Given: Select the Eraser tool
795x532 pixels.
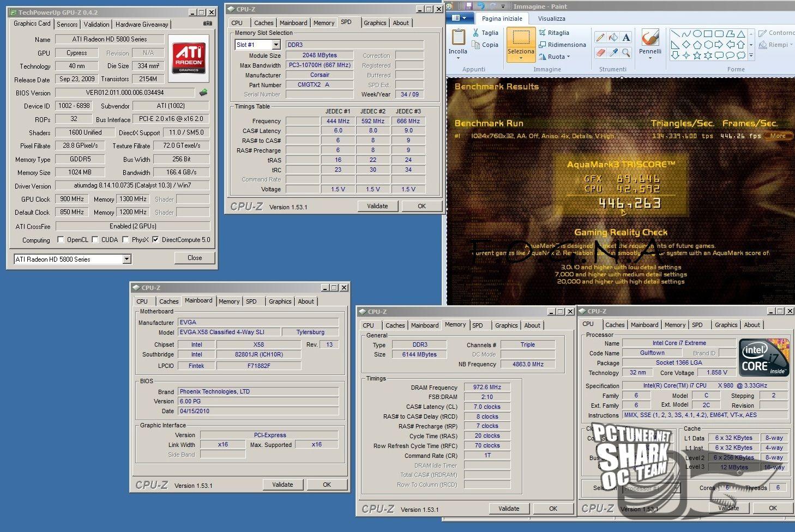Looking at the screenshot, I should pos(600,52).
